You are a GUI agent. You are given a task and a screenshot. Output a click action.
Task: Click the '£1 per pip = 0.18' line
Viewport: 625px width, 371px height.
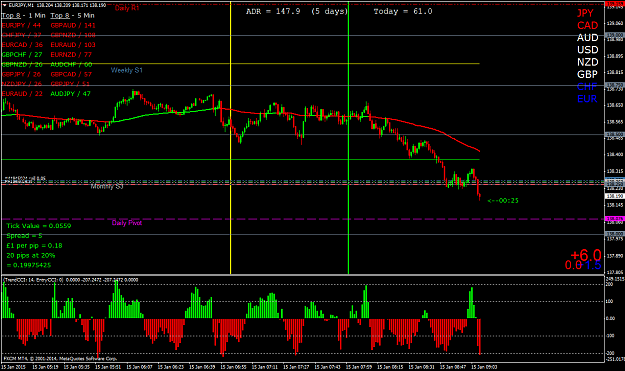click(x=34, y=245)
